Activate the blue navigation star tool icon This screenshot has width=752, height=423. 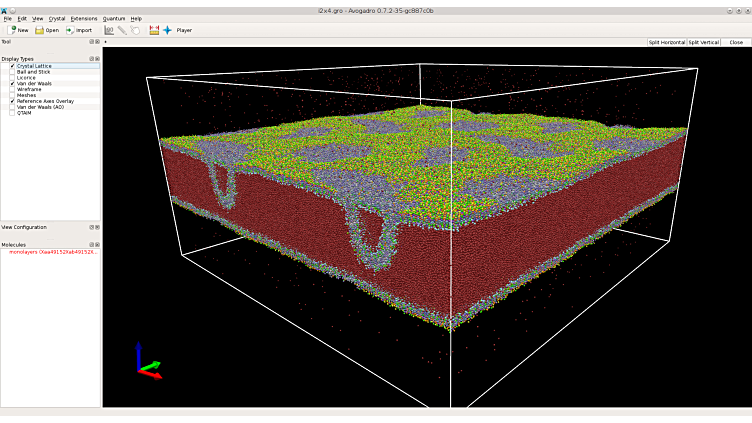coord(168,30)
